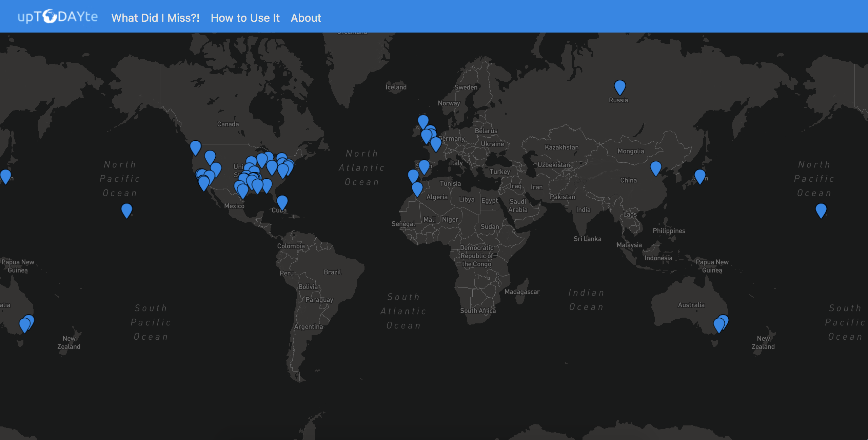
Task: Select the northernmost marker over the United Kingdom
Action: [x=423, y=121]
